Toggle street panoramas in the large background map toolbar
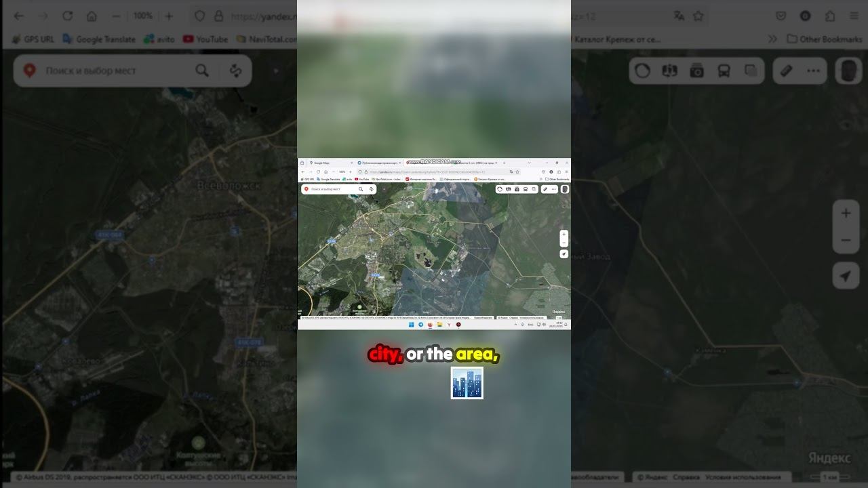The image size is (868, 488). (670, 70)
